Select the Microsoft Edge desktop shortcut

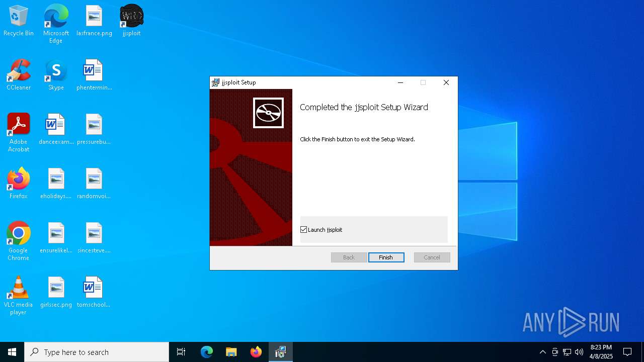pyautogui.click(x=56, y=24)
